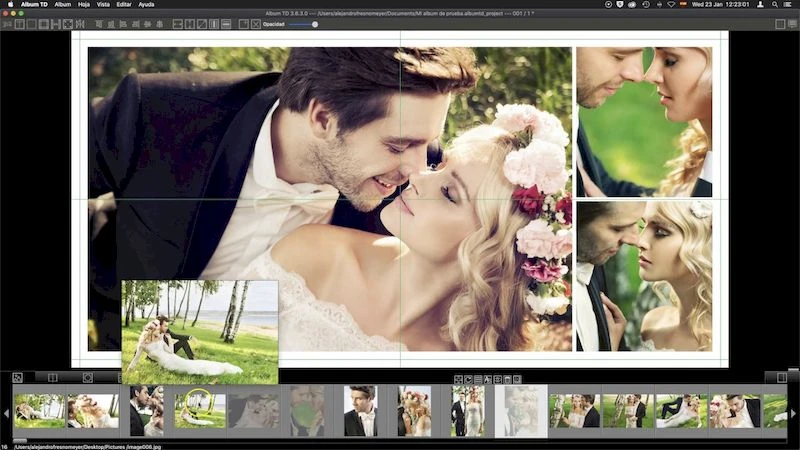Click the circular icon tab above thumbnail strip

(x=88, y=377)
